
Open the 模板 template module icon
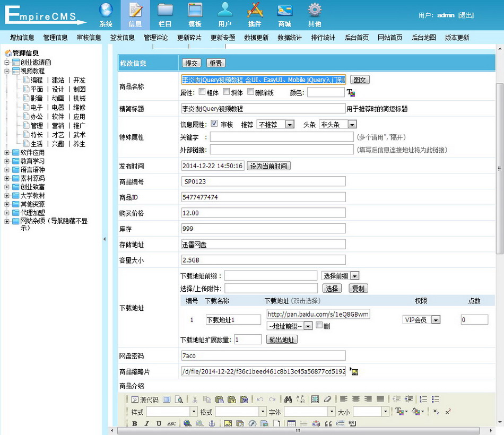point(195,15)
